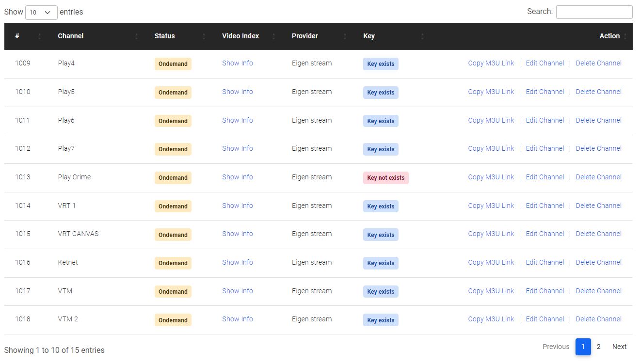Sort table by the # column
The width and height of the screenshot is (640, 364).
tap(17, 36)
